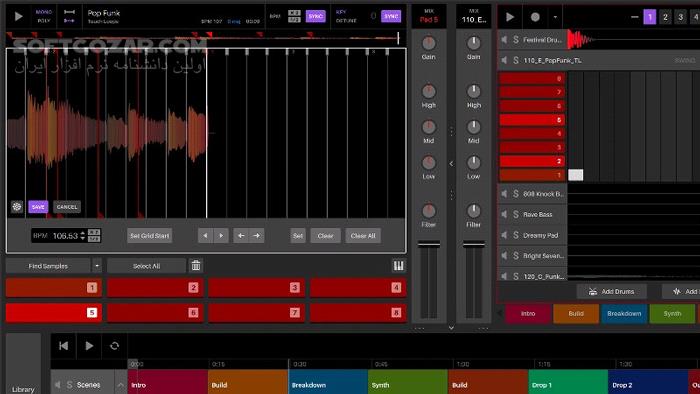Click the BPM 106.53 stepper arrows
The image size is (700, 394).
click(83, 236)
